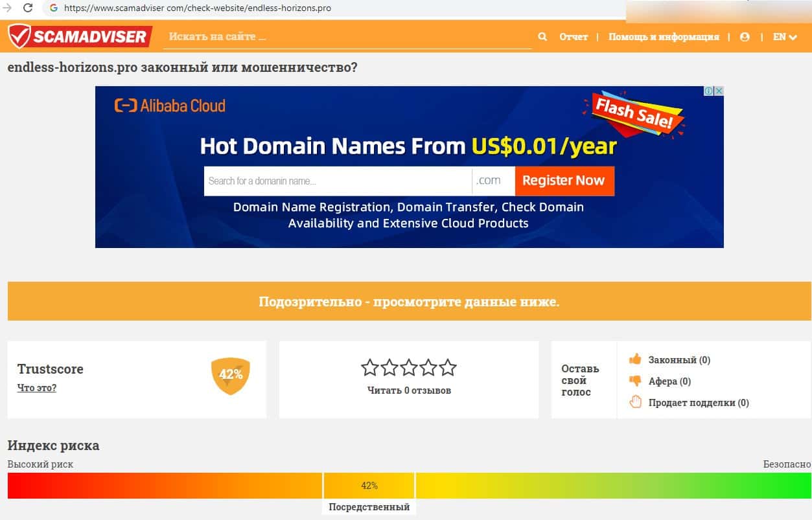The width and height of the screenshot is (812, 520).
Task: Click the Google site icon in address bar
Action: click(53, 8)
